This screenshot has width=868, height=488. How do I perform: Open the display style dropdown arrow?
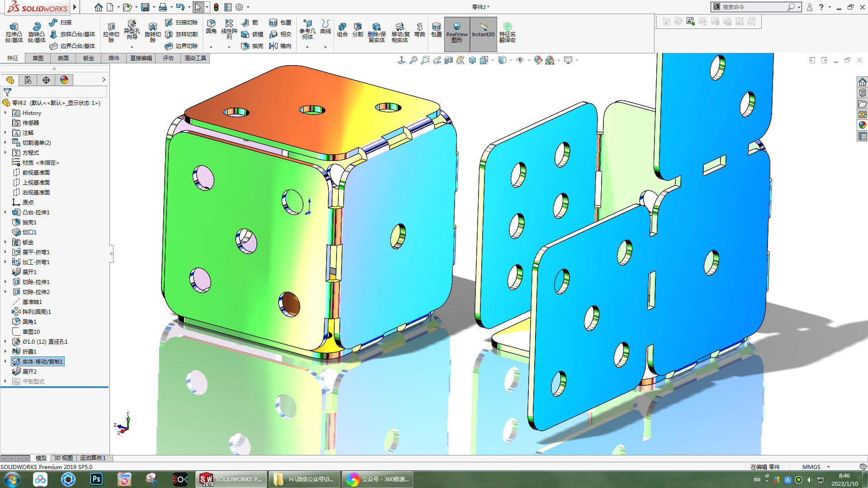511,60
